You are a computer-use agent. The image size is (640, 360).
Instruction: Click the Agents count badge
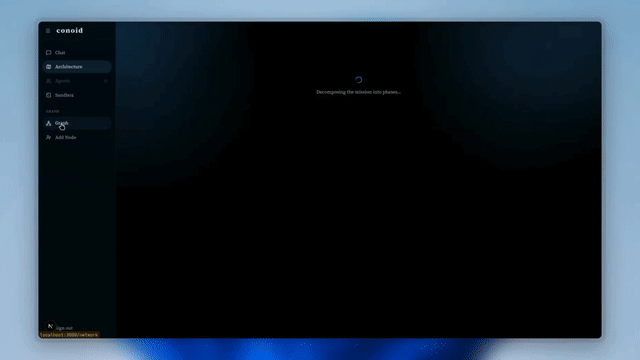click(x=106, y=81)
